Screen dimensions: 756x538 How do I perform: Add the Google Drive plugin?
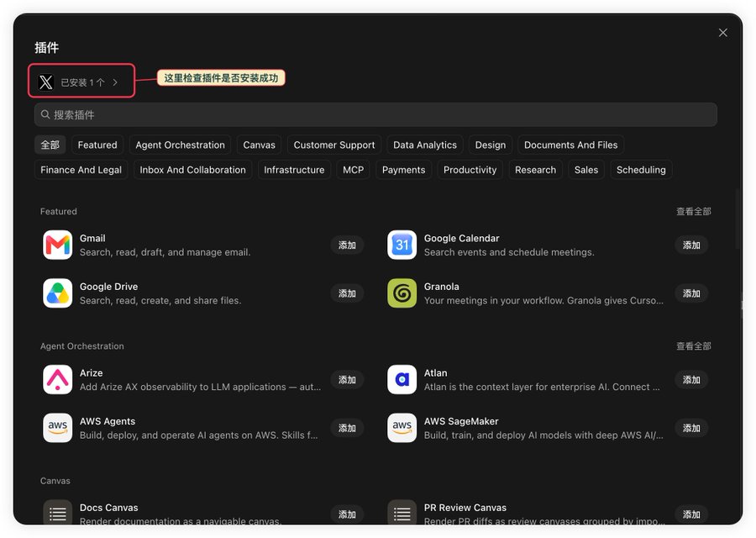(x=347, y=293)
